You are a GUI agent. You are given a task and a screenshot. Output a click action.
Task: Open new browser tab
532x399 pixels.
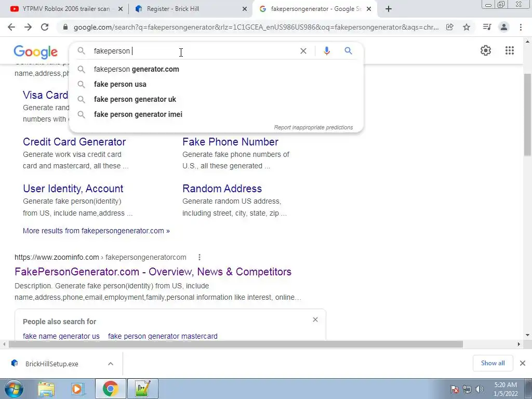click(x=389, y=9)
